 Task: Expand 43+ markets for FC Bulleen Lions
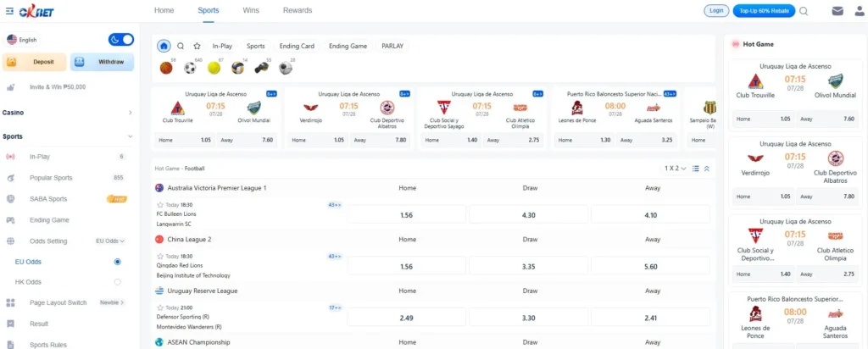(335, 205)
